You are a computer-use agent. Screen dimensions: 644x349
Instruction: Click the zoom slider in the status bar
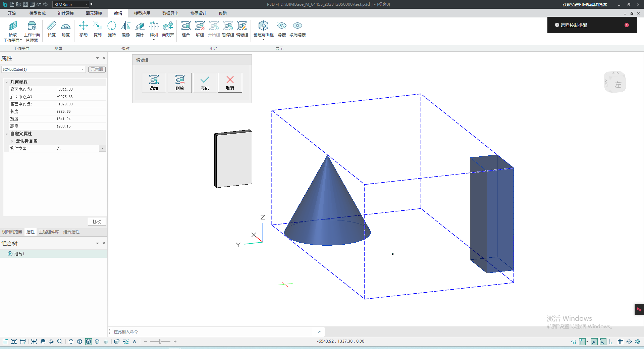click(x=160, y=342)
